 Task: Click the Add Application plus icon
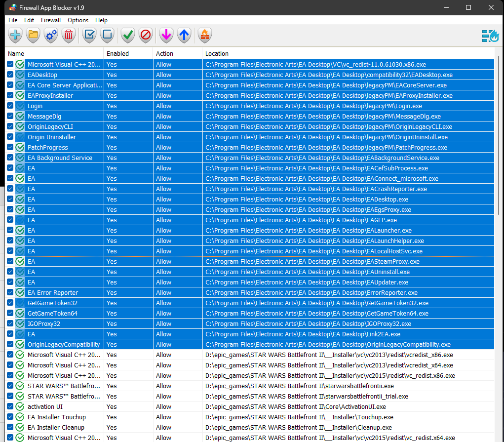pos(15,35)
